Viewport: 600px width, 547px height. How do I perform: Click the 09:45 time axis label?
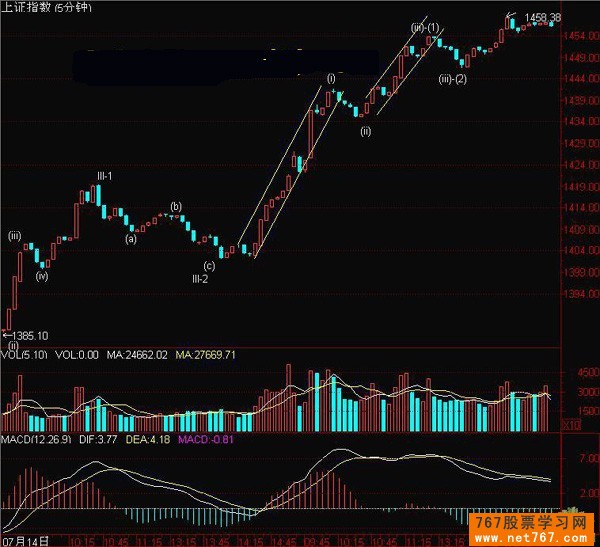tap(316, 542)
